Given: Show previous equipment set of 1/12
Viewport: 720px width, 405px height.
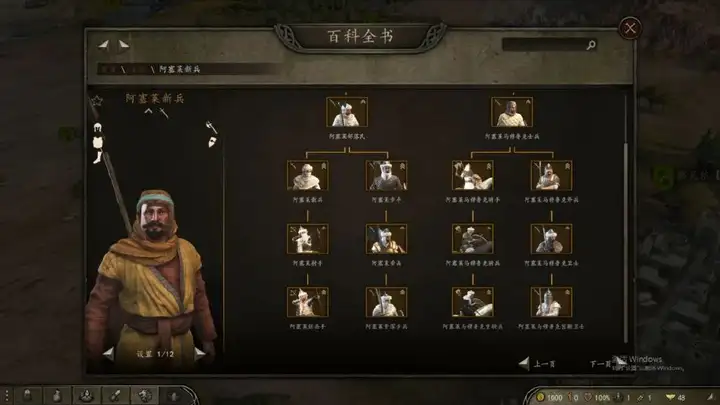Looking at the screenshot, I should [108, 354].
